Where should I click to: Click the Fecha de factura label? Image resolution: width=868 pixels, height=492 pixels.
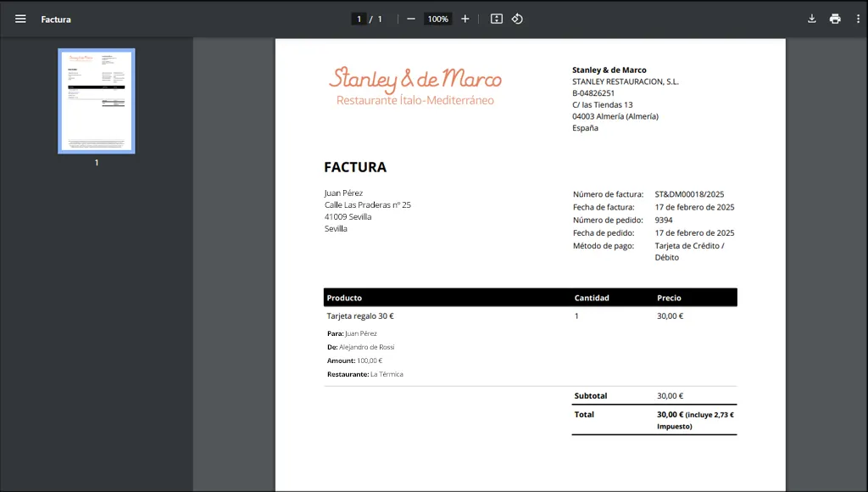coord(604,207)
